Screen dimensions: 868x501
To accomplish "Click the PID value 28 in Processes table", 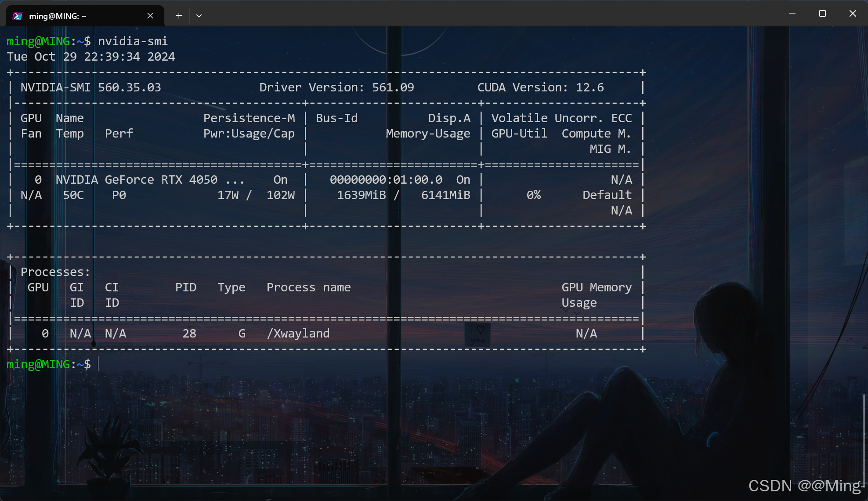I will [189, 333].
